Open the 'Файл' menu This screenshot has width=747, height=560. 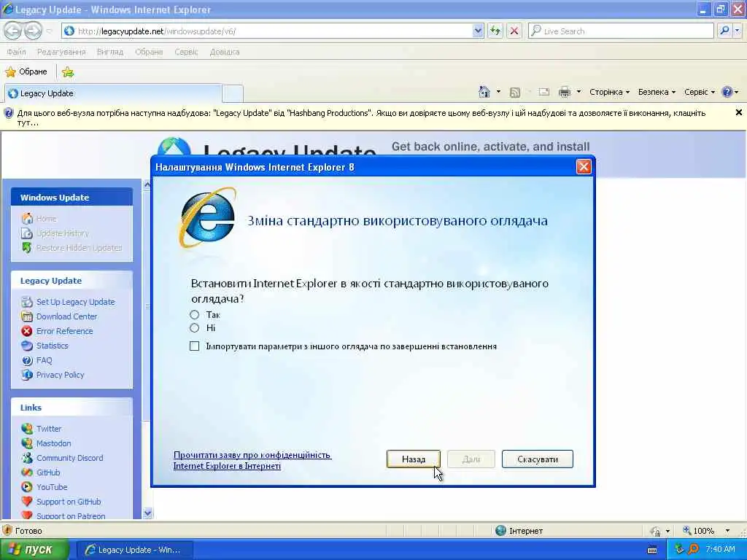[16, 52]
